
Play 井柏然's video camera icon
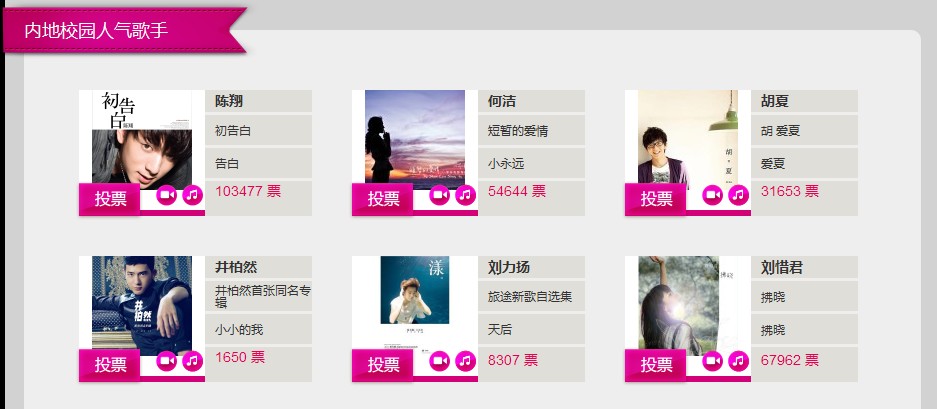[x=167, y=361]
